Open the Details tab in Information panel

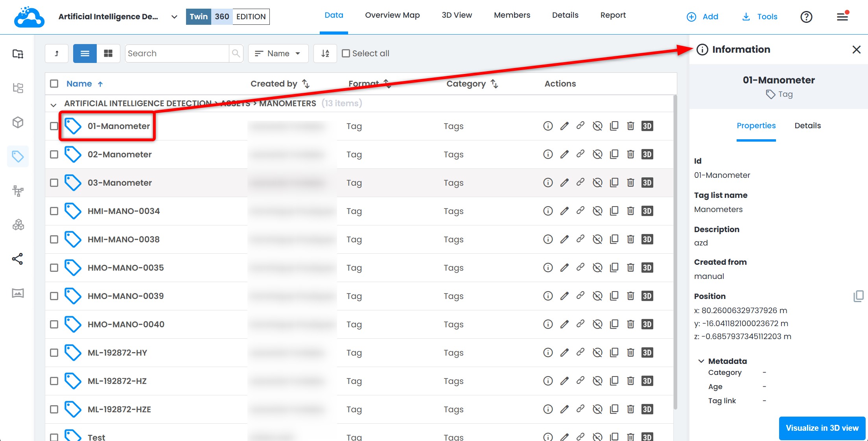807,126
